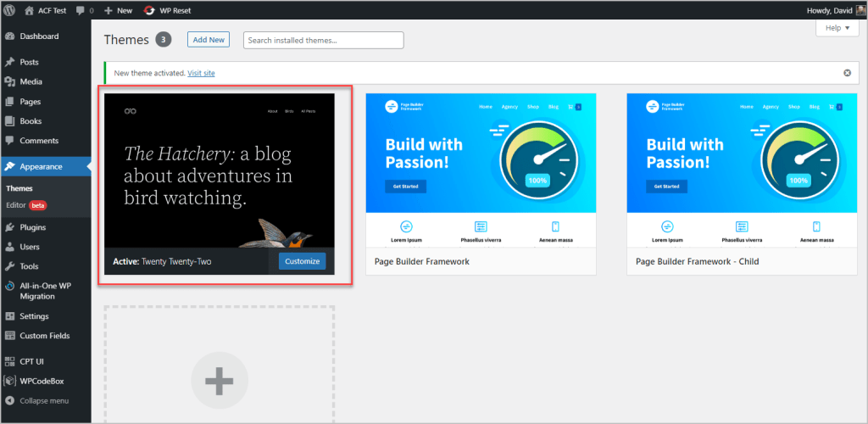Click the Plugins plug icon
Viewport: 868px width, 424px height.
coord(9,227)
